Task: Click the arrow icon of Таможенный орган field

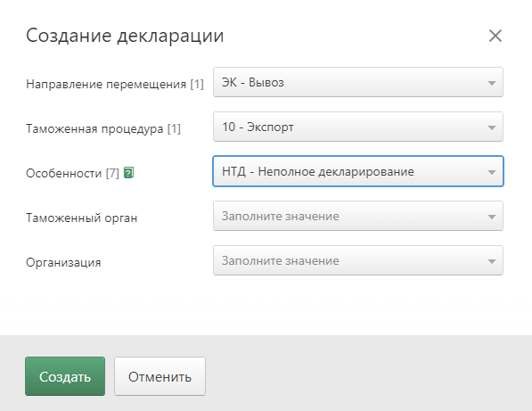Action: [492, 217]
